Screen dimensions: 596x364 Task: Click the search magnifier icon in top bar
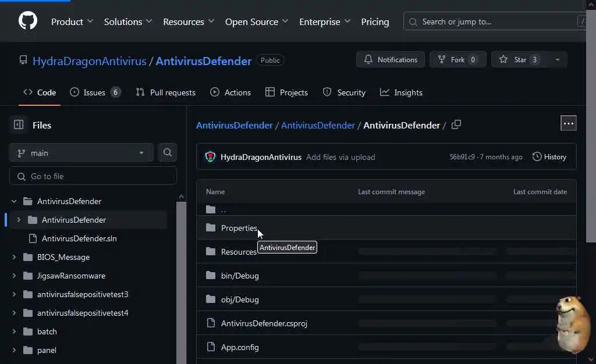pos(413,22)
